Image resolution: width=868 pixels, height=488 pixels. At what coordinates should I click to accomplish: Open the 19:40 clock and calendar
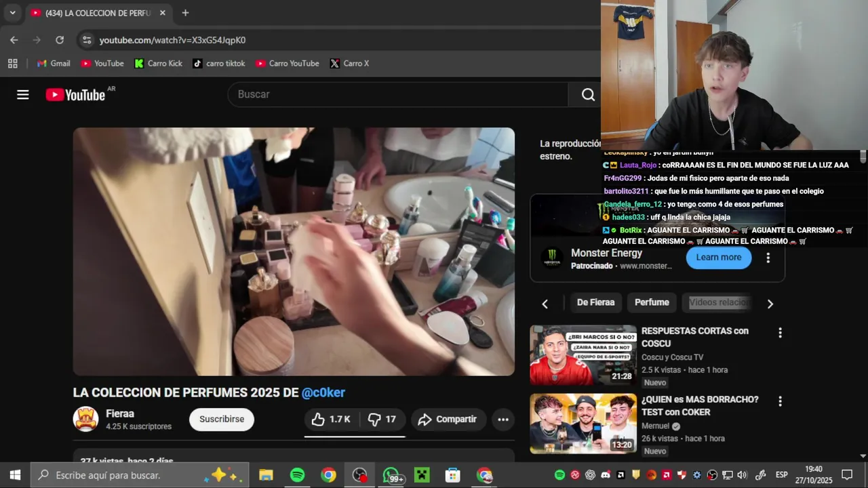tap(814, 475)
